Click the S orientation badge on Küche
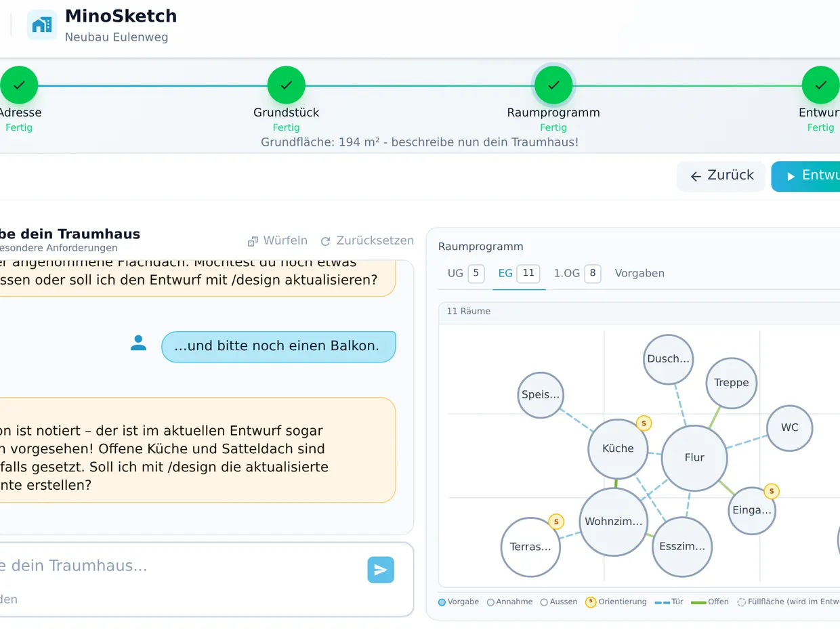Viewport: 840px width, 630px height. pos(644,423)
